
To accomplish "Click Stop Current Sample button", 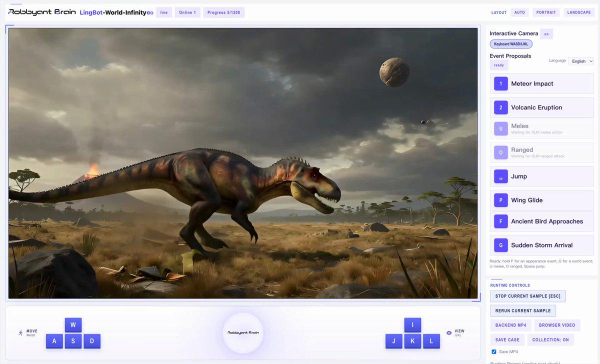I will [528, 296].
